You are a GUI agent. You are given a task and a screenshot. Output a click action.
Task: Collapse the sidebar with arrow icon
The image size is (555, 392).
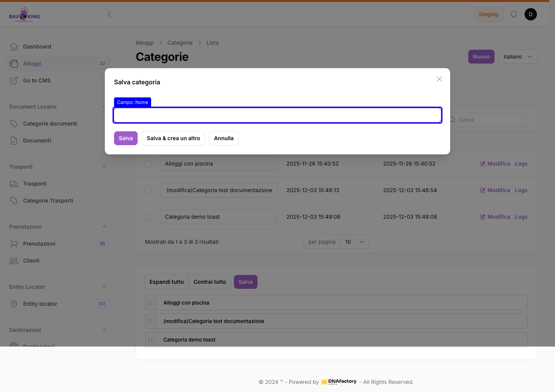click(109, 14)
